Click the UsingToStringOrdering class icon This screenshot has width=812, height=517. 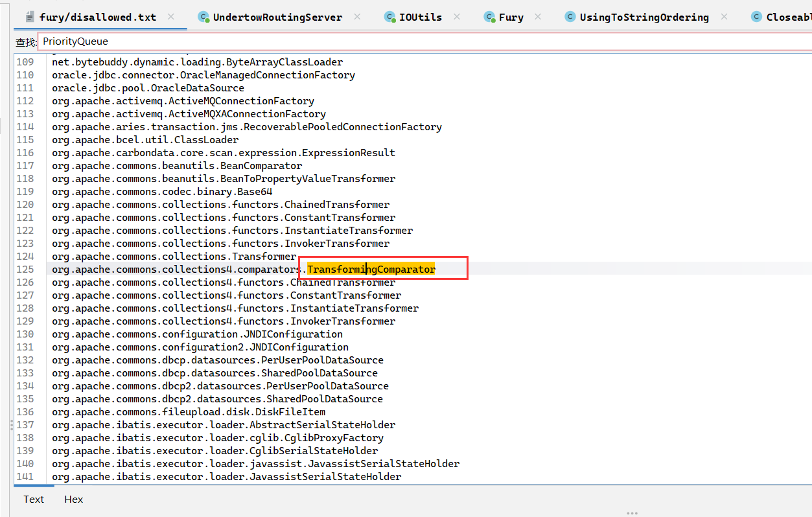coord(570,17)
